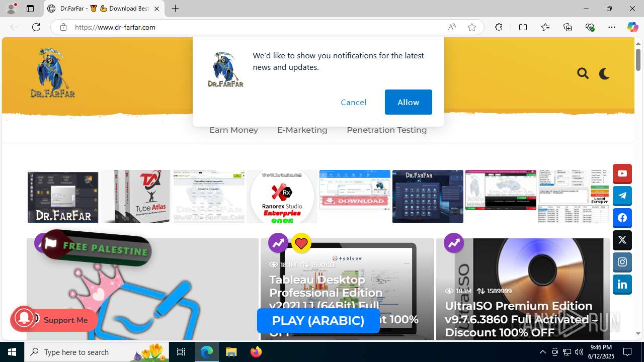Click the heart favorite icon on Tableau card

301,243
